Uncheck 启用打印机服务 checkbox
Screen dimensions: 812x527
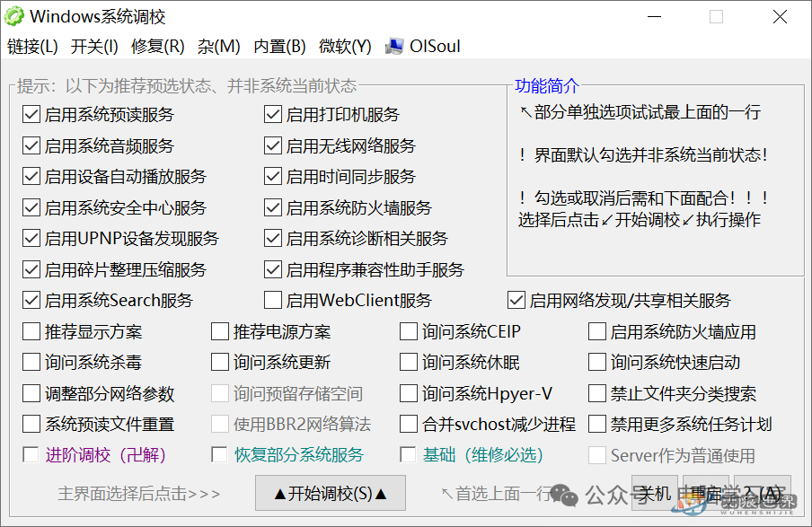pyautogui.click(x=273, y=115)
